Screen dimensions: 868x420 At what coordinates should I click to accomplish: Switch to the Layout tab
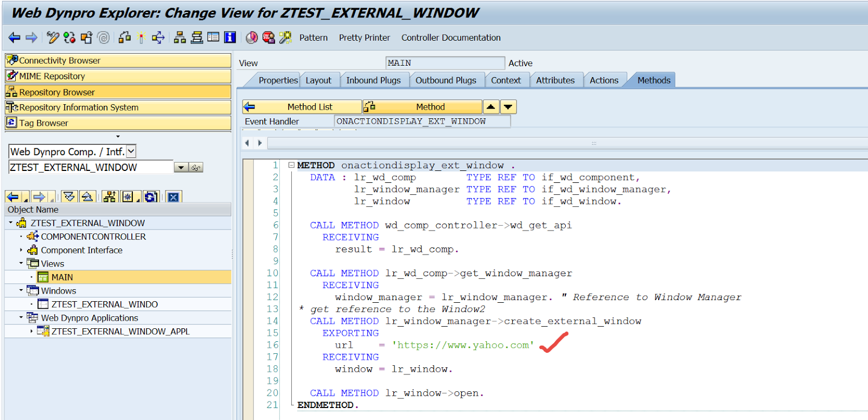click(318, 80)
